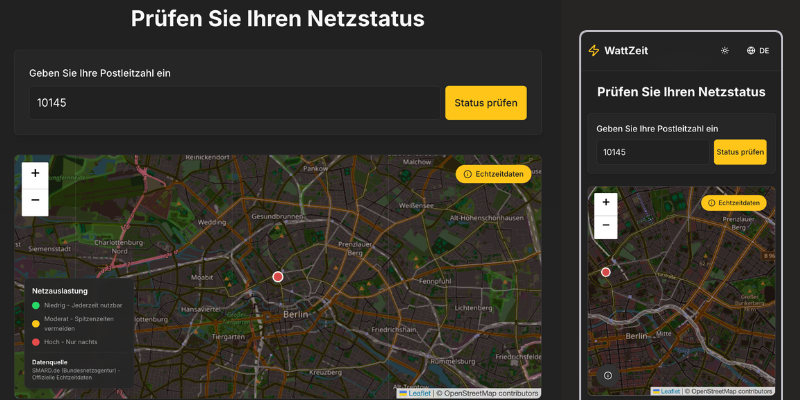This screenshot has height=400, width=800.
Task: Click the Weißensee label on the desktop map
Action: click(x=417, y=206)
